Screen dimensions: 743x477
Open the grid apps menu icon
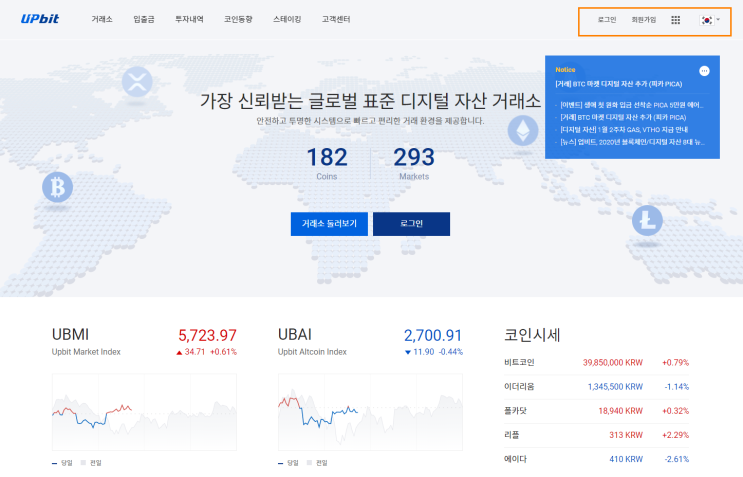676,20
